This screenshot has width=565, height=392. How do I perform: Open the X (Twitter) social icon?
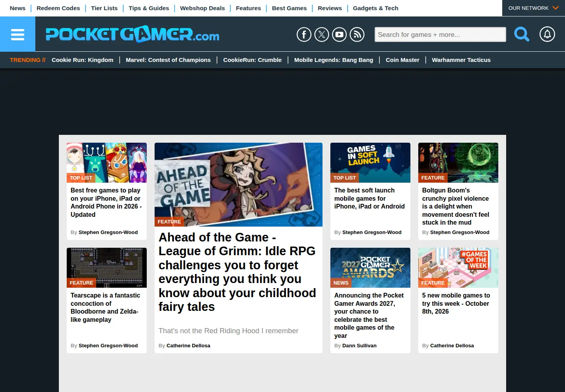click(x=322, y=34)
